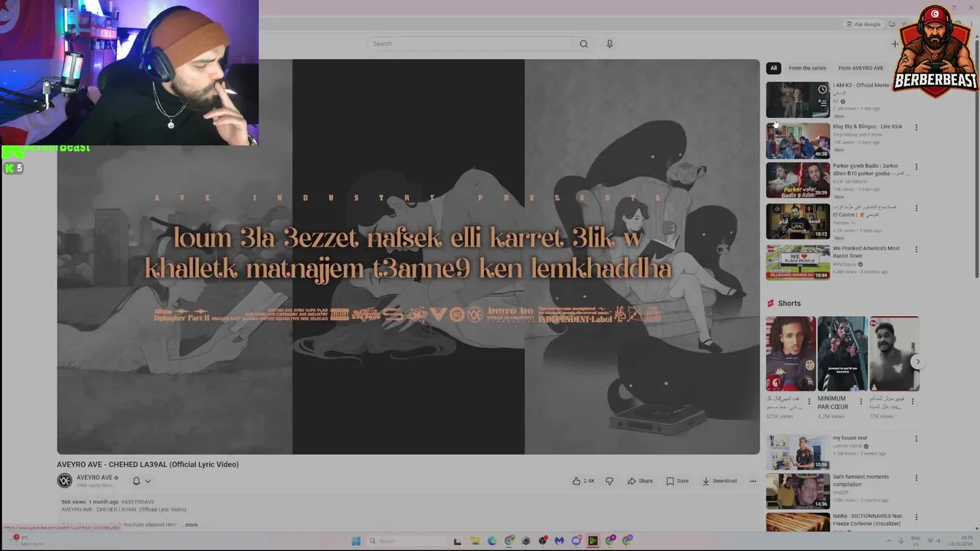Open options for We Pranked America's video
Image resolution: width=980 pixels, height=551 pixels.
click(x=916, y=249)
